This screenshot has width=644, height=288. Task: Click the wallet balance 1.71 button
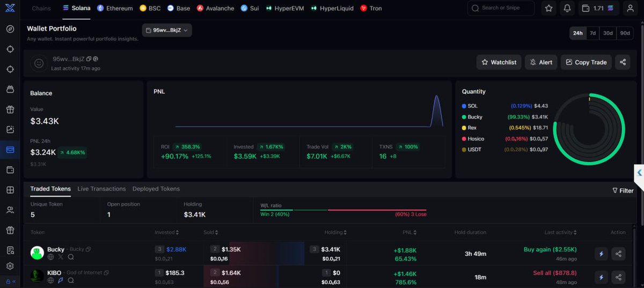click(598, 9)
